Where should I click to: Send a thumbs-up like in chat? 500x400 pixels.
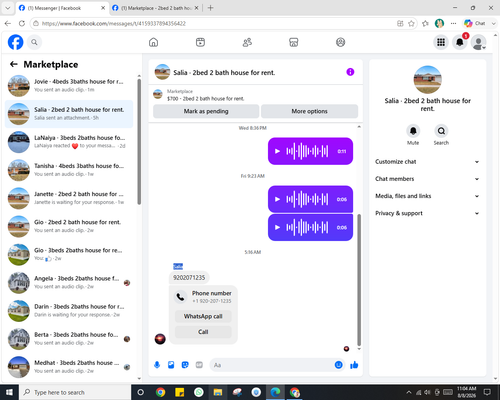pyautogui.click(x=354, y=365)
